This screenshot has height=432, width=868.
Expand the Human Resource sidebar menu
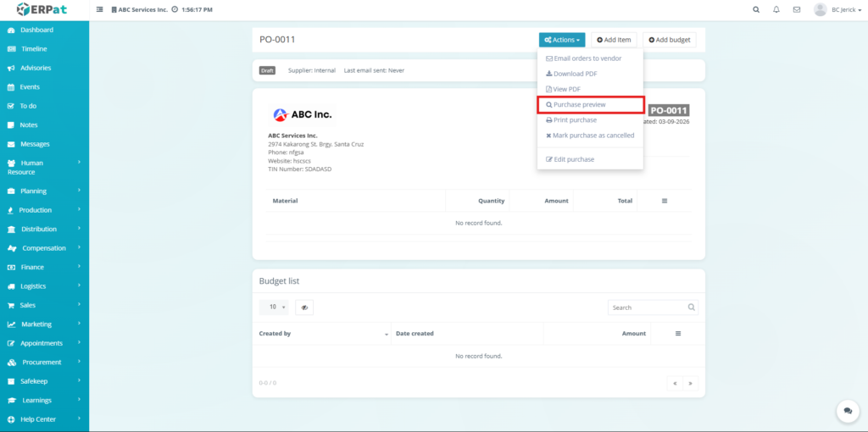44,167
